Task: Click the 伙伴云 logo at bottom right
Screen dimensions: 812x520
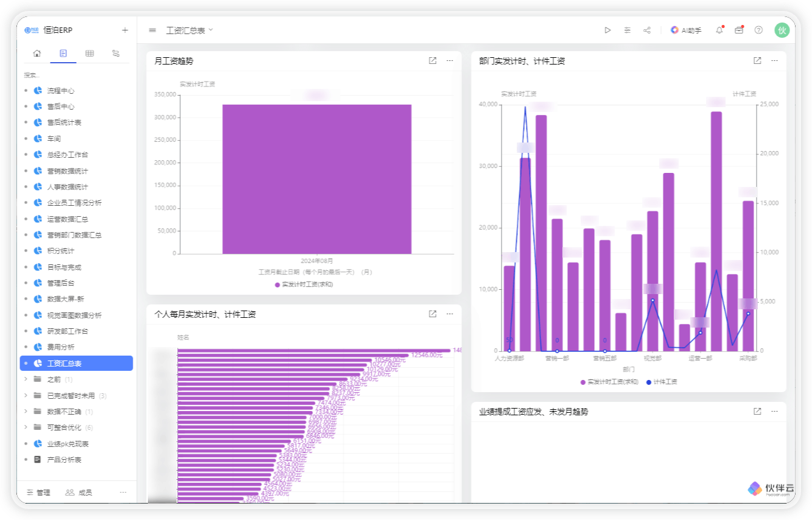Action: click(771, 489)
